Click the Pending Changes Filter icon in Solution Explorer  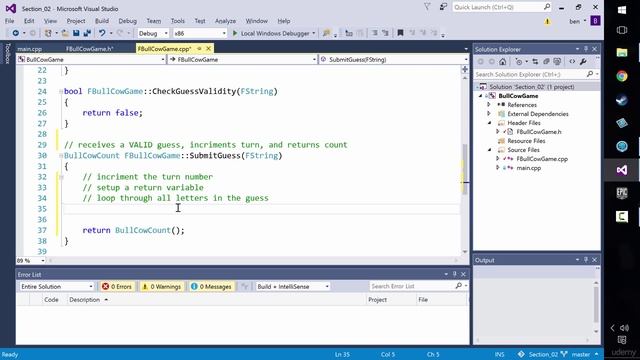tap(519, 62)
